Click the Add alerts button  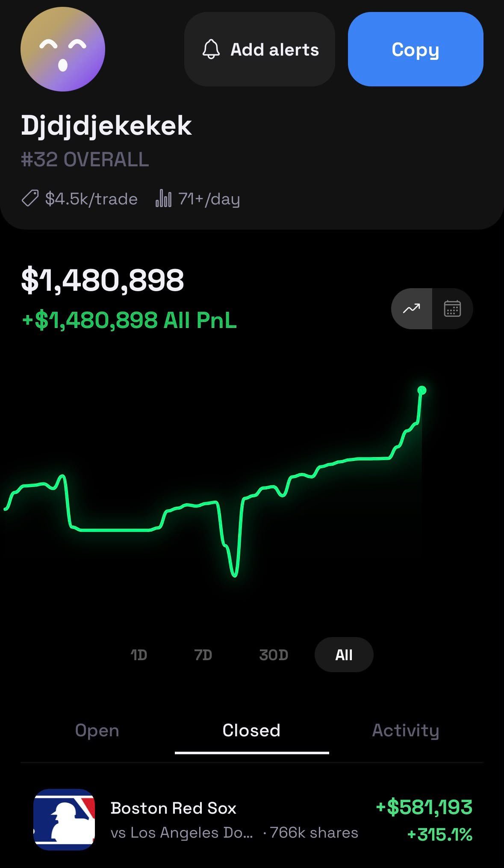(259, 49)
